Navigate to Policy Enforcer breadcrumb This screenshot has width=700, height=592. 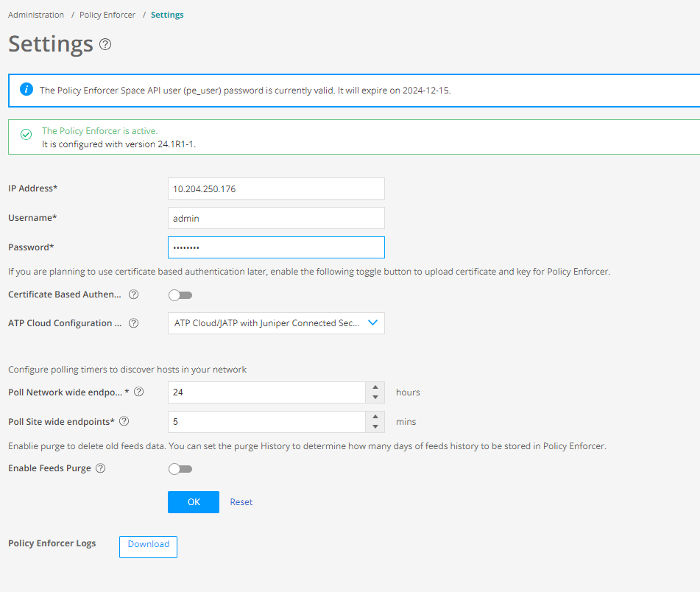(x=107, y=15)
